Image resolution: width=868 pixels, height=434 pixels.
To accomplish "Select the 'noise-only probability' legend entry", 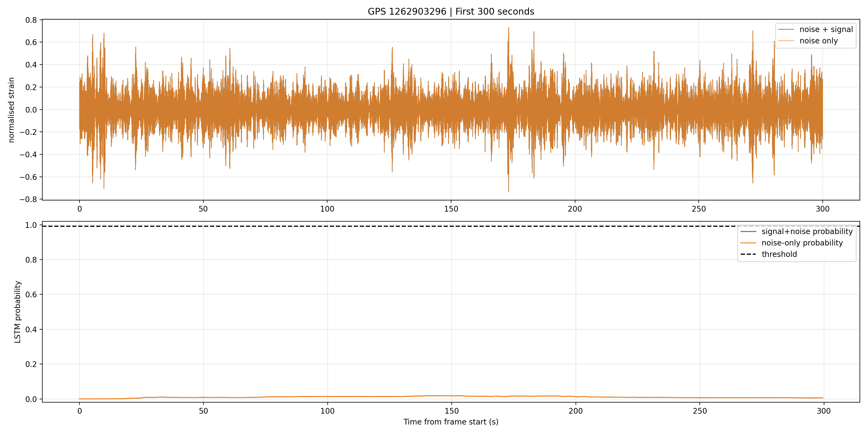I will coord(792,243).
